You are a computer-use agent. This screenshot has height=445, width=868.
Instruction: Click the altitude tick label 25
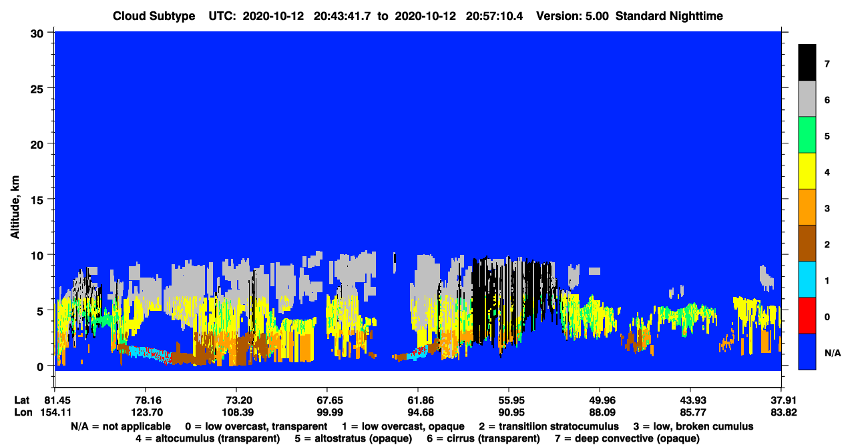point(39,88)
